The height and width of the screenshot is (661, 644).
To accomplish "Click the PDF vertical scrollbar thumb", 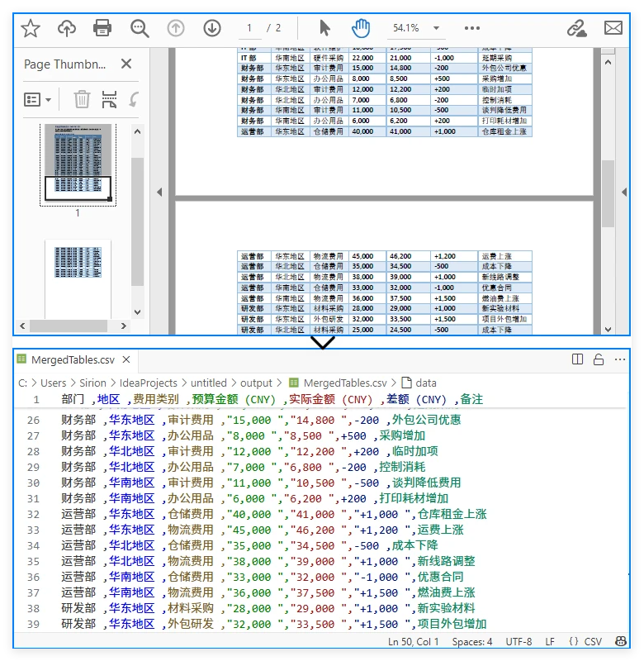I will pyautogui.click(x=608, y=193).
